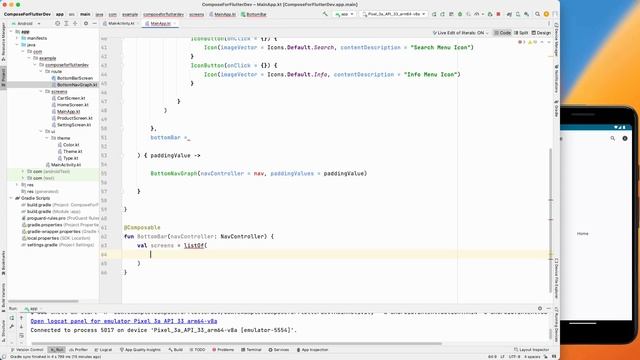Open Version Control tool window button

tap(27, 350)
